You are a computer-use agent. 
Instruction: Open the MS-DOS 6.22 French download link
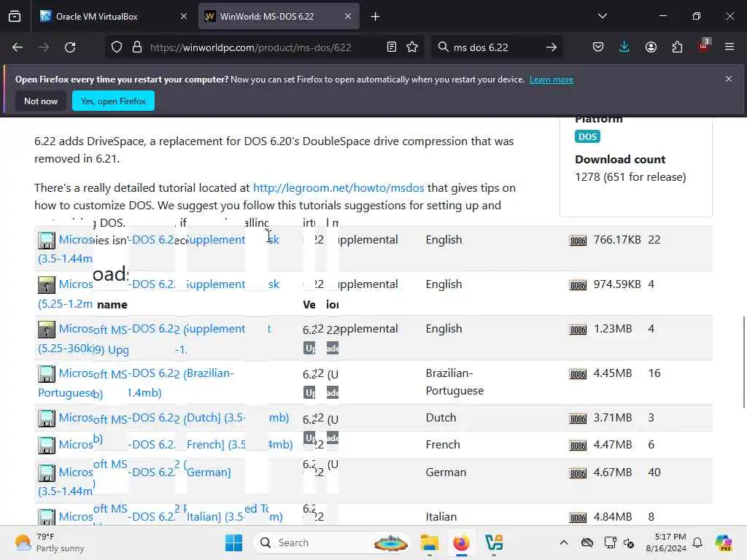click(176, 444)
